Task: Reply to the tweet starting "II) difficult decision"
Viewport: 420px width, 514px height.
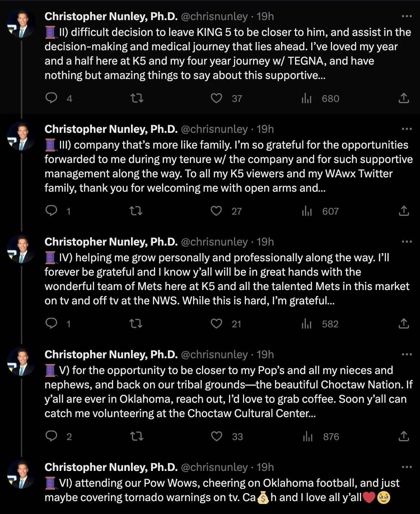Action: tap(51, 98)
